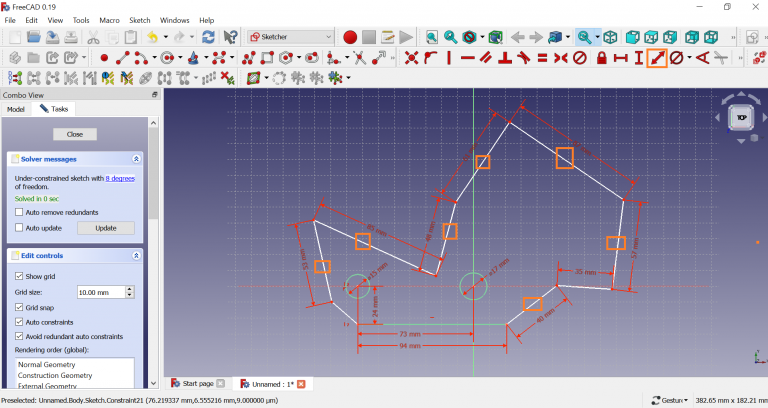768x408 pixels.
Task: Click the red record macro button
Action: click(350, 37)
